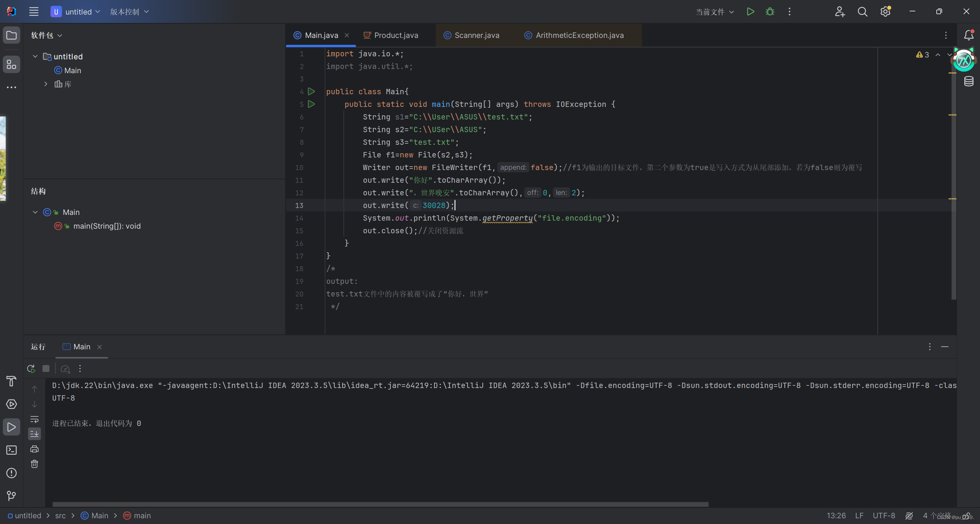Open the Problems tool window icon
The height and width of the screenshot is (524, 980).
(11, 473)
